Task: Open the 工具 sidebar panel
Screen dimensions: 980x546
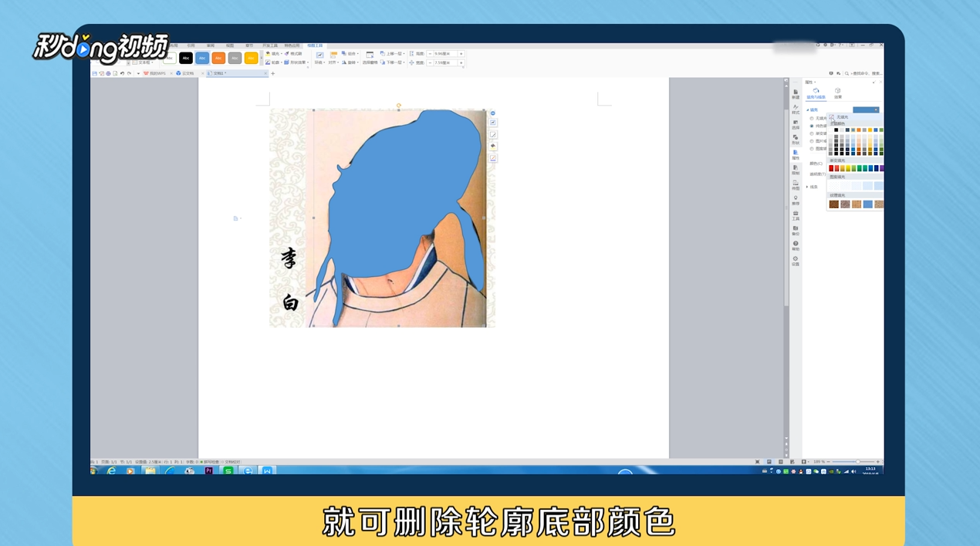Action: pyautogui.click(x=796, y=215)
